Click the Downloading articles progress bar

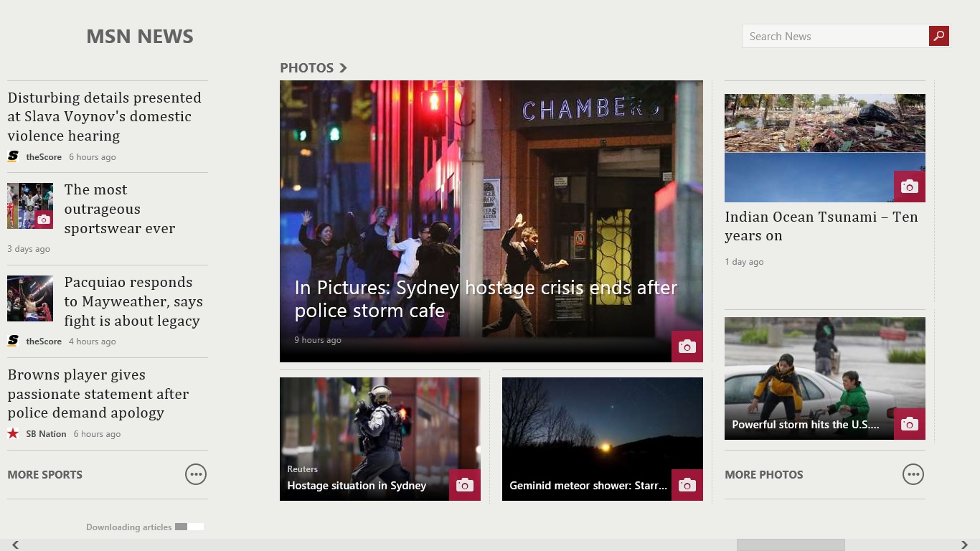189,527
